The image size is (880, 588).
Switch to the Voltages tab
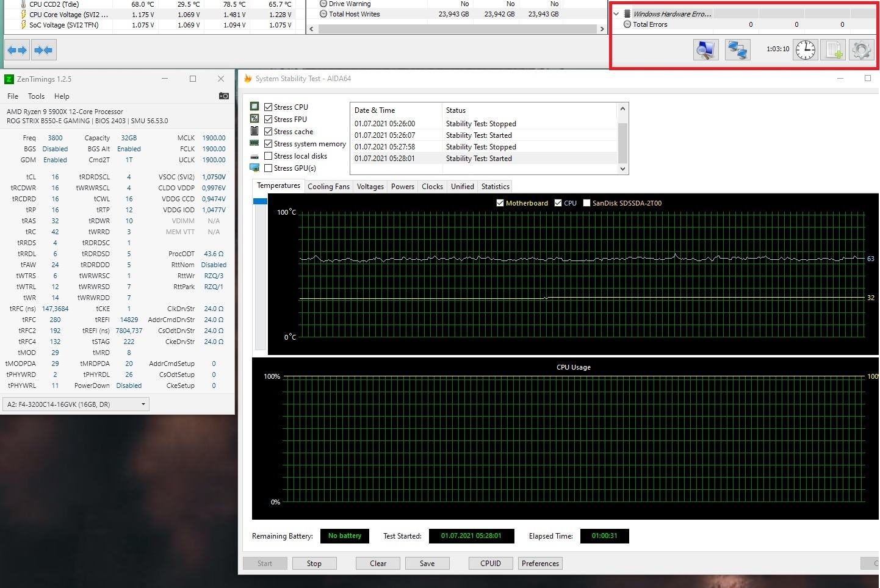coord(370,187)
